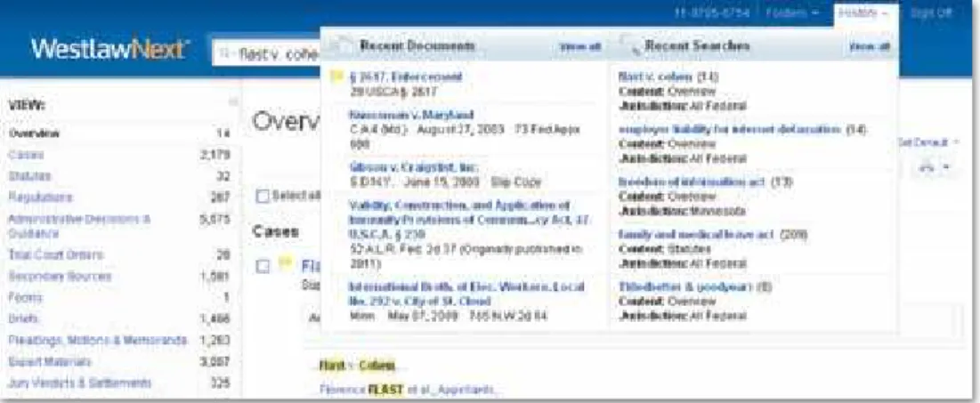This screenshot has height=403, width=980.
Task: Click the client ID number in the header
Action: point(712,12)
